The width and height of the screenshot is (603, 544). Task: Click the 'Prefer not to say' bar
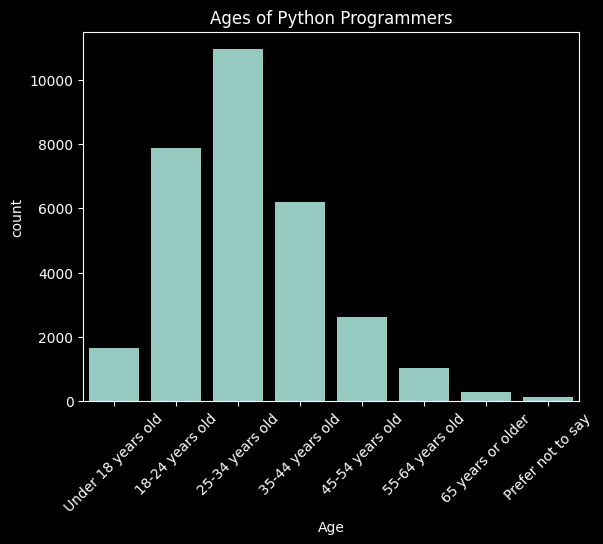coord(548,398)
